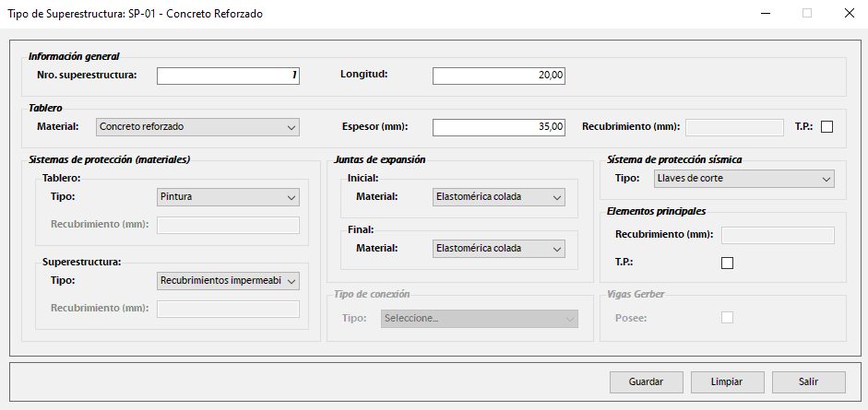The width and height of the screenshot is (868, 410).
Task: Focus the Longitud input field
Action: pyautogui.click(x=498, y=76)
